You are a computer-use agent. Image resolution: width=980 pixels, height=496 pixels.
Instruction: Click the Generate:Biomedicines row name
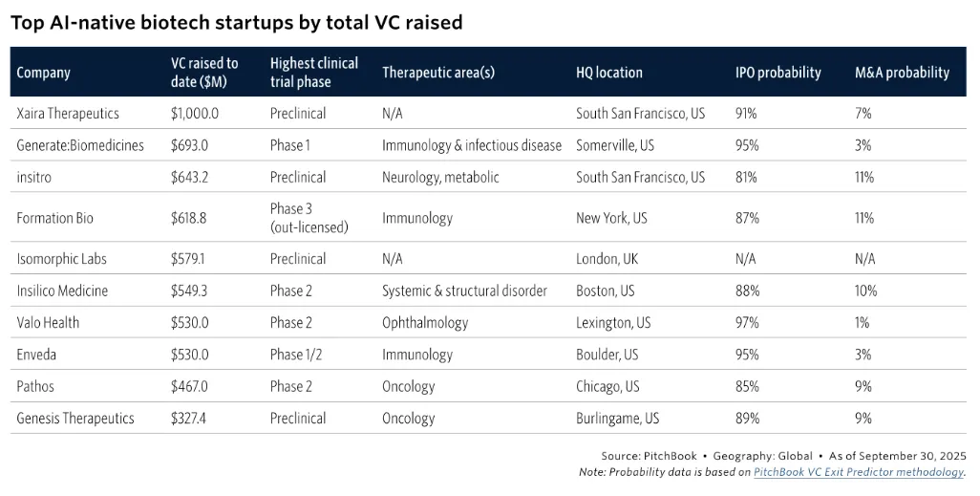(80, 145)
